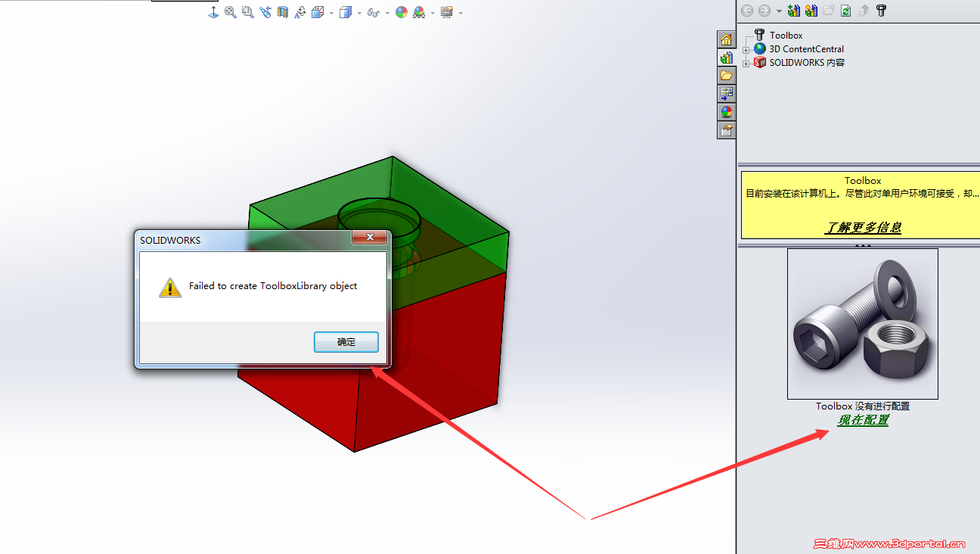Click 确定 in the SOLIDWORKS dialog
Screen dimensions: 980x554
tap(346, 342)
